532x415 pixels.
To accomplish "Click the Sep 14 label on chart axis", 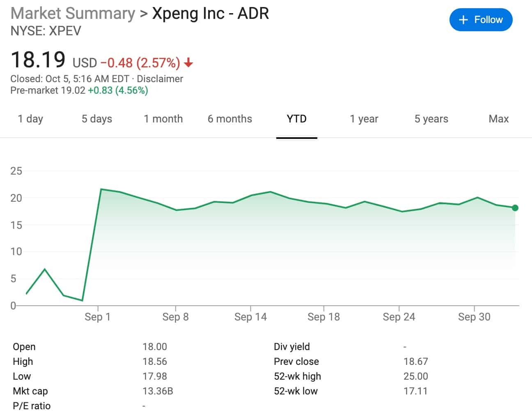I will click(250, 317).
